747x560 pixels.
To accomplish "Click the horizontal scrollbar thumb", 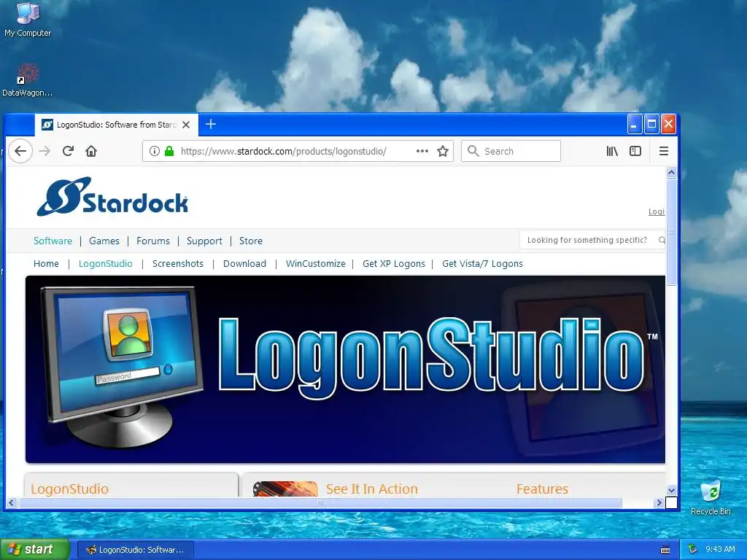I will [320, 502].
